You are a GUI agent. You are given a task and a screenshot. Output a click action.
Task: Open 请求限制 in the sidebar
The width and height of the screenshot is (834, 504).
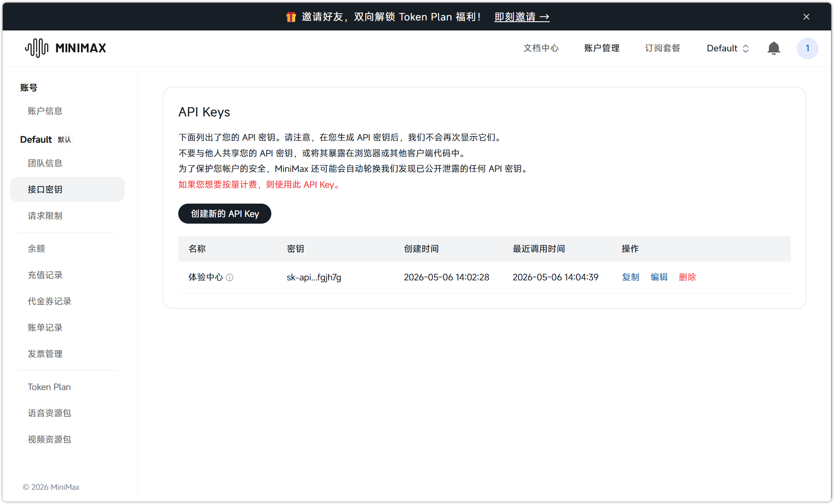click(45, 216)
